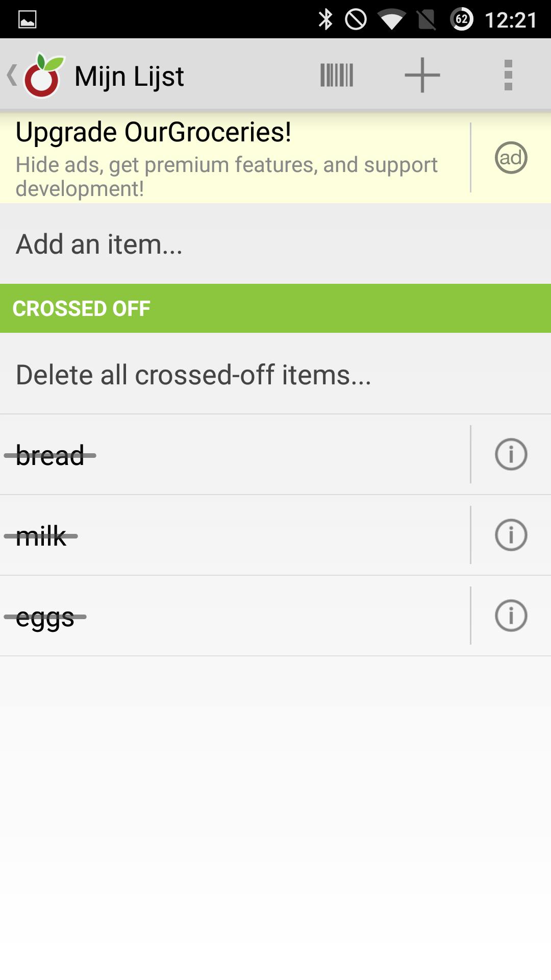Un-cross the bread item
This screenshot has width=551, height=980.
pos(50,455)
